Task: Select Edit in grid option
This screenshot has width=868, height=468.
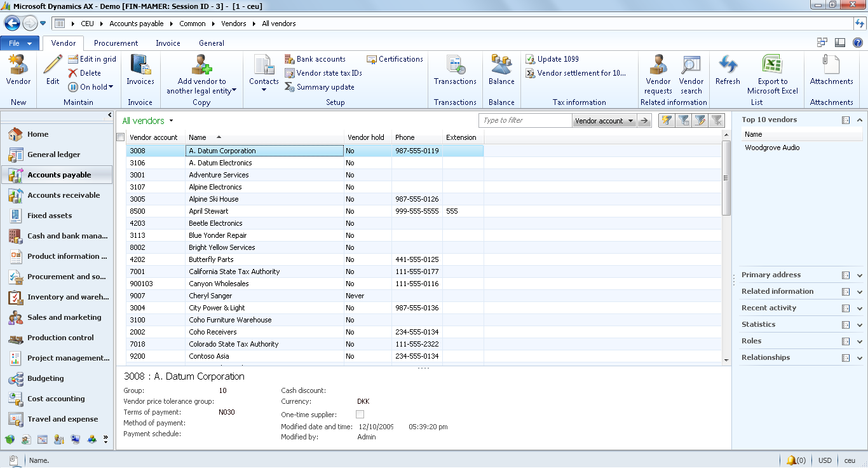Action: pyautogui.click(x=92, y=59)
